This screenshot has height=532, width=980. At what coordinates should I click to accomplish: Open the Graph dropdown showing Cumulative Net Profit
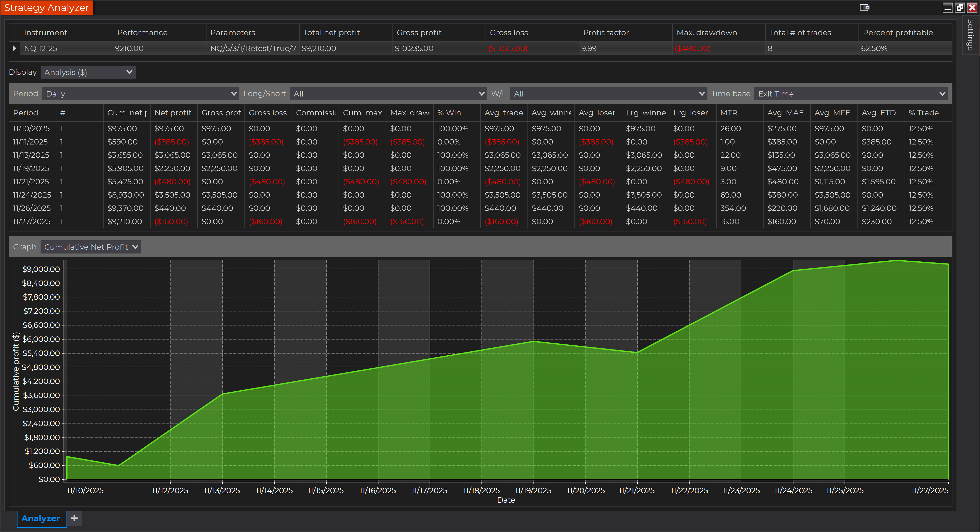[90, 247]
